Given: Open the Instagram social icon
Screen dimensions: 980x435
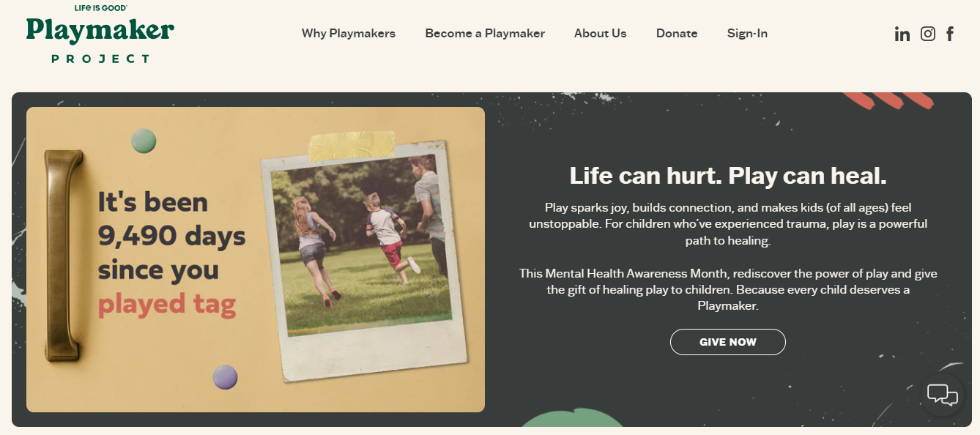Looking at the screenshot, I should (x=928, y=34).
